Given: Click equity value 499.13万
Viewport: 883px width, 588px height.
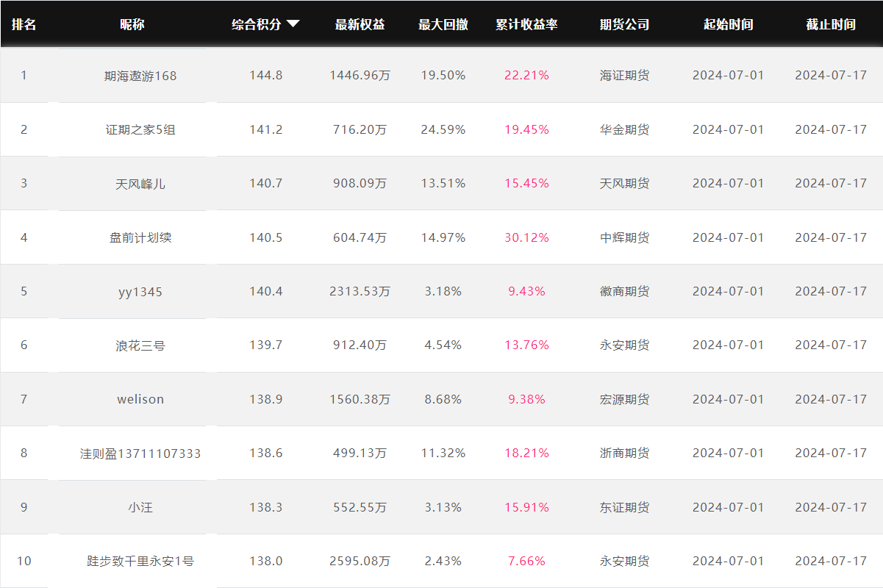Looking at the screenshot, I should click(x=360, y=453).
